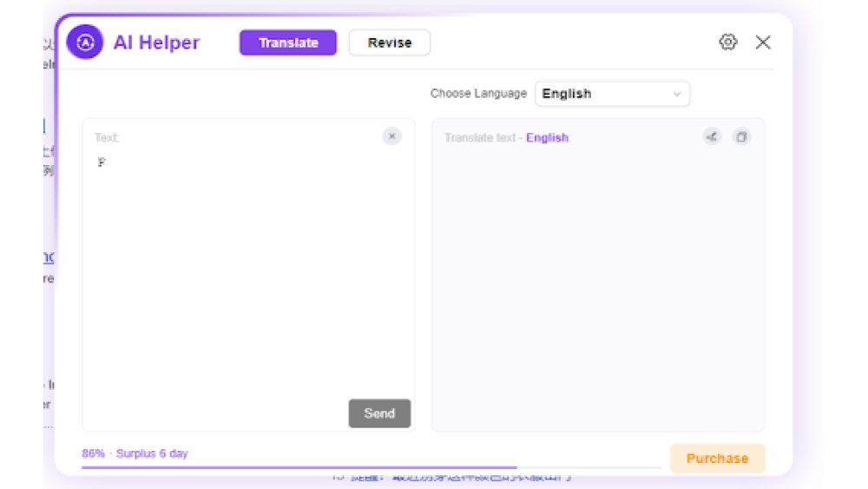Click the 'Choose Language' label

479,94
